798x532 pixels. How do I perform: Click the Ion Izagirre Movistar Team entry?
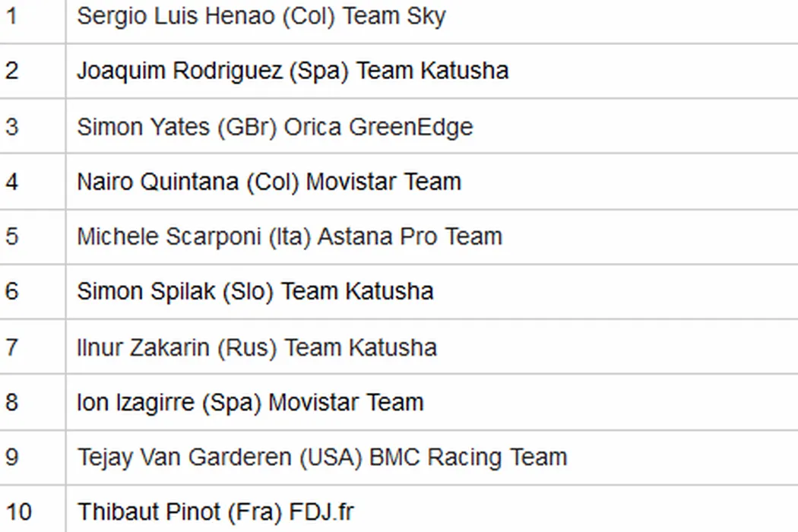250,402
